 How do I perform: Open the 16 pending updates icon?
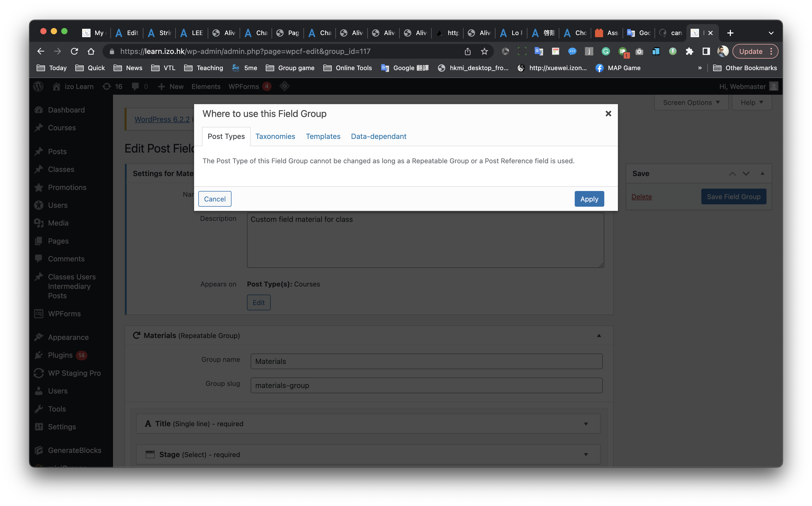coord(112,86)
